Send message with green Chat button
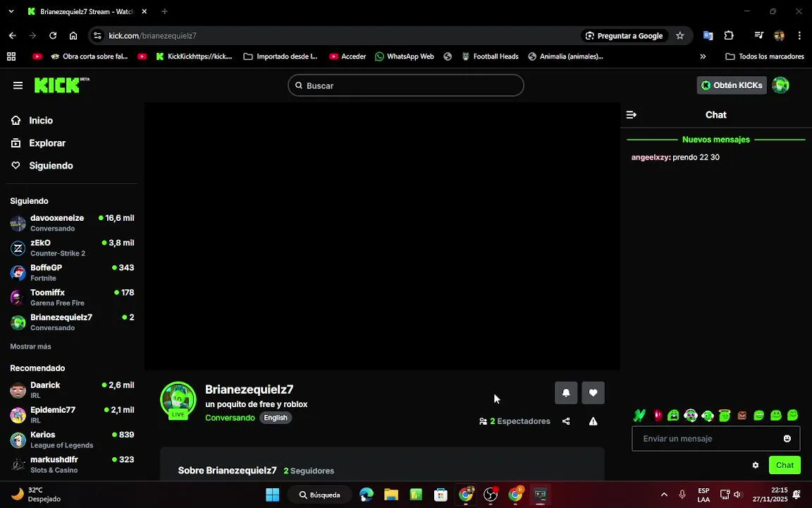The width and height of the screenshot is (812, 508). (x=785, y=465)
